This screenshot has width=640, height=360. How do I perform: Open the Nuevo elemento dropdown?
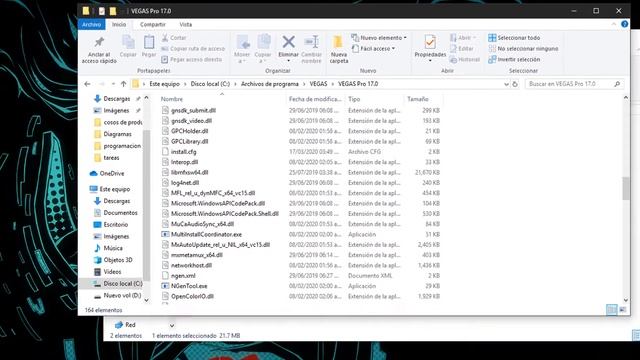pyautogui.click(x=379, y=38)
